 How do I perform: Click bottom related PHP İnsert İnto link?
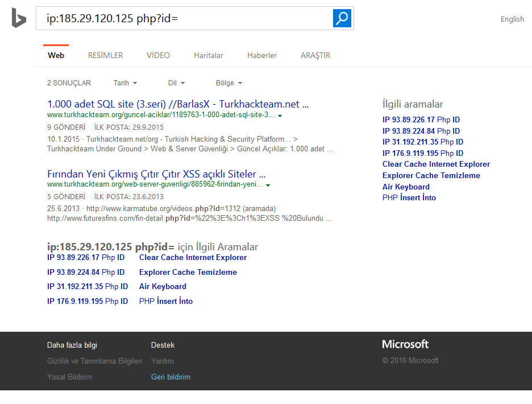(x=166, y=301)
